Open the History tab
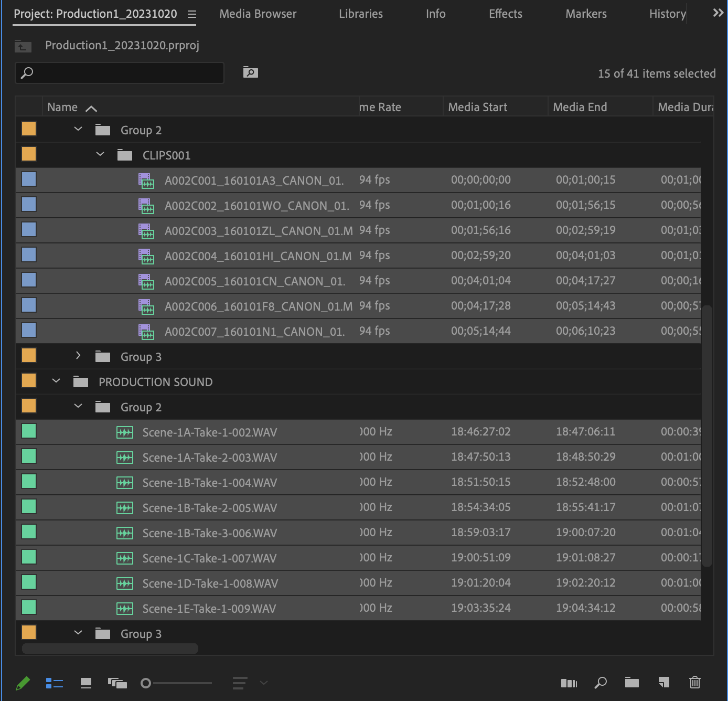 tap(668, 14)
